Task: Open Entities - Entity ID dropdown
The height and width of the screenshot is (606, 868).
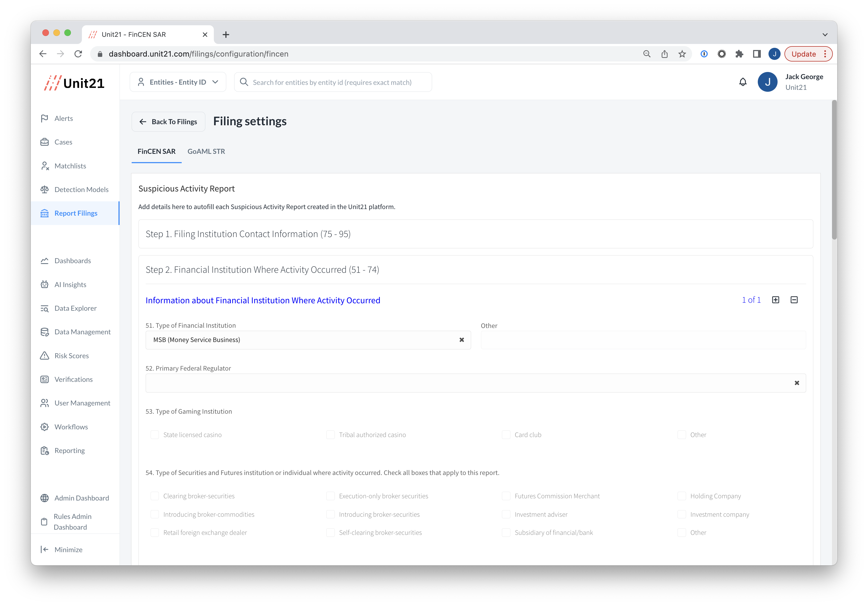Action: click(178, 82)
